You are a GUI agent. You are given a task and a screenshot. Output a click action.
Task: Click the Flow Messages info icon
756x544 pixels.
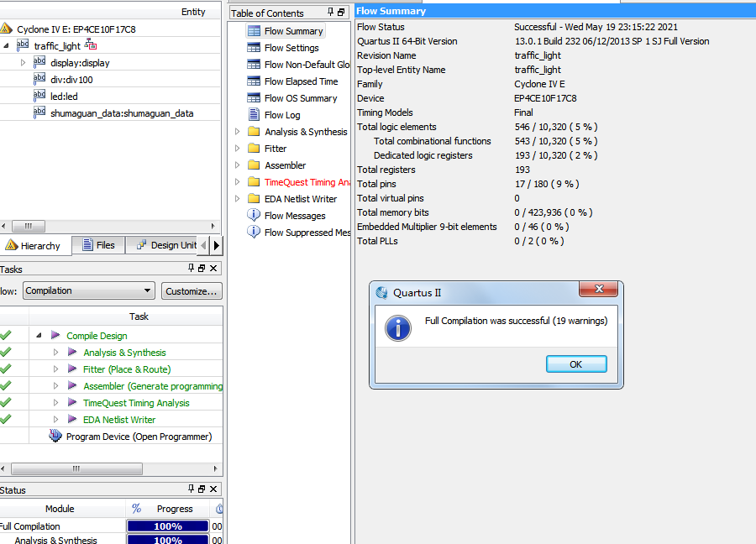click(x=254, y=215)
